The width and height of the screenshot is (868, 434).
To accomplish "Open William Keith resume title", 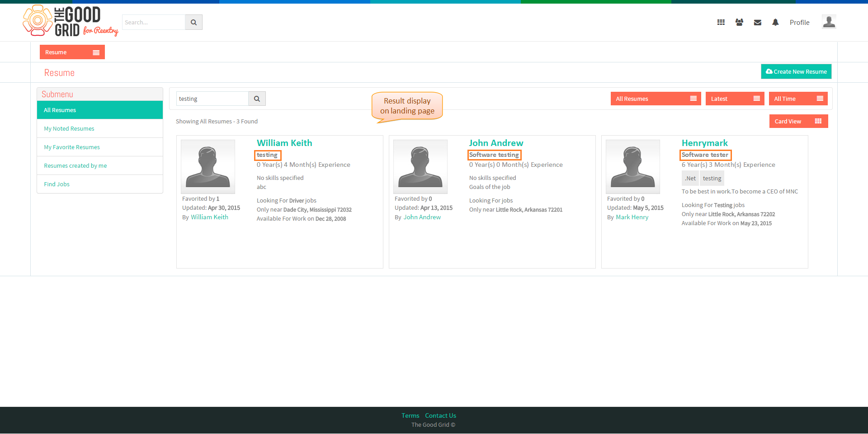I will click(284, 143).
